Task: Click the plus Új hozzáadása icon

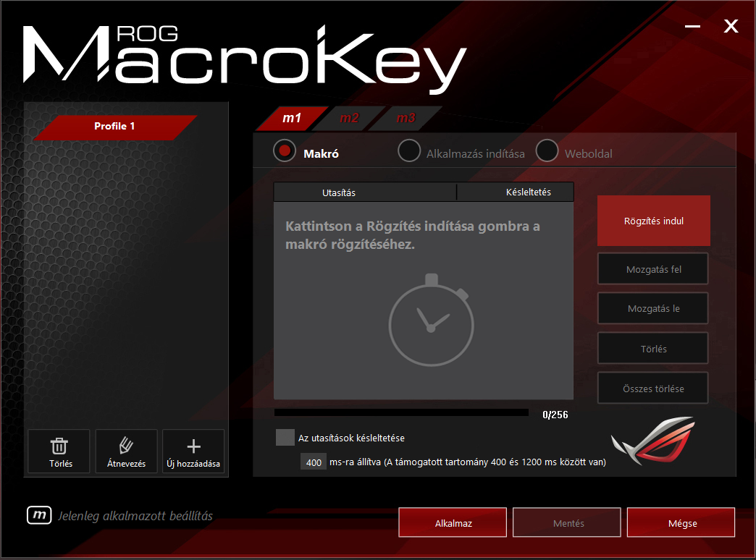Action: point(193,446)
